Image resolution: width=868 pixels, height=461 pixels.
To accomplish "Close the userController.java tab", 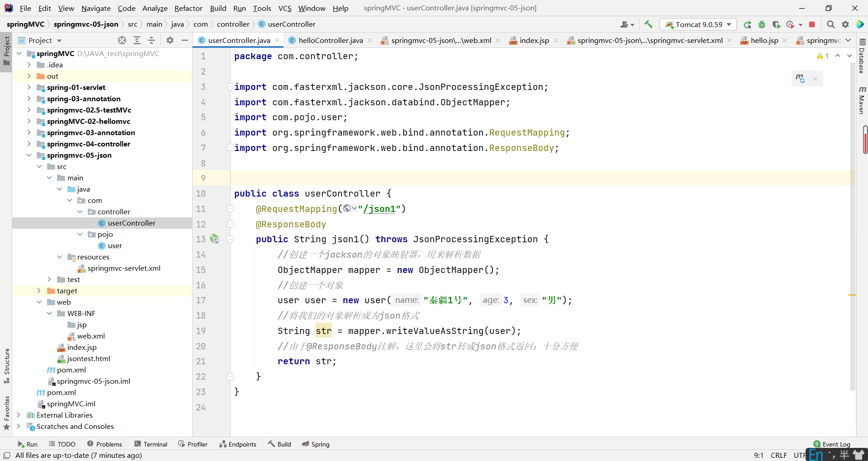I will point(277,40).
